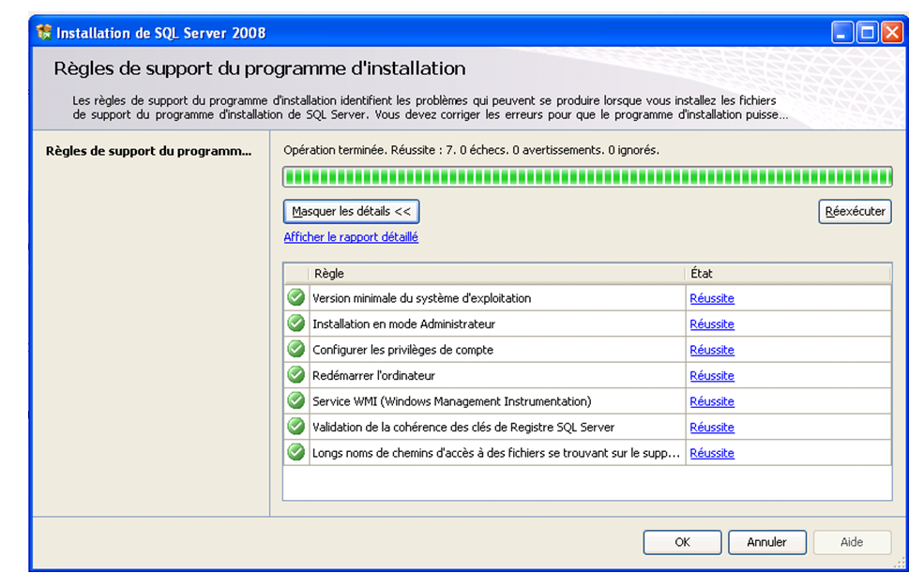The image size is (924, 588).
Task: Select row Version minimale du système d'exploitation
Action: pos(587,298)
